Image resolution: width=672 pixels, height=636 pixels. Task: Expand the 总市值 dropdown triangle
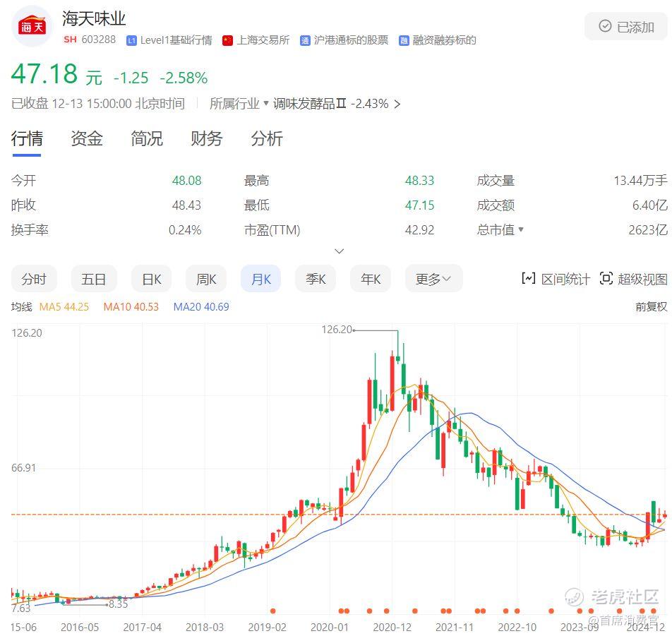click(x=521, y=229)
